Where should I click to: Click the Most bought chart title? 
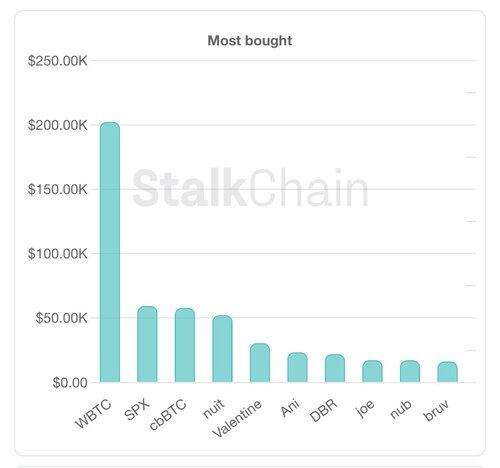point(250,41)
